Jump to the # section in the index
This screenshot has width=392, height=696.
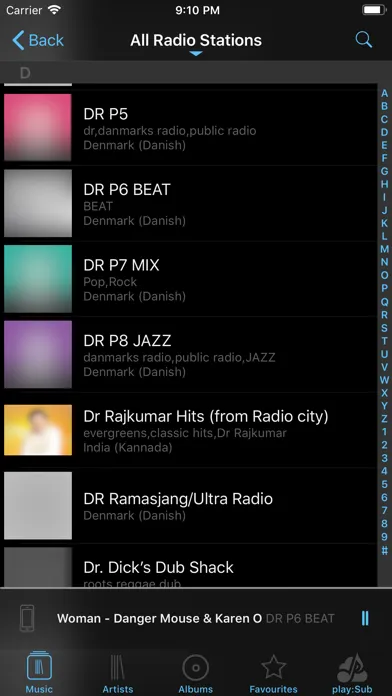(x=384, y=550)
